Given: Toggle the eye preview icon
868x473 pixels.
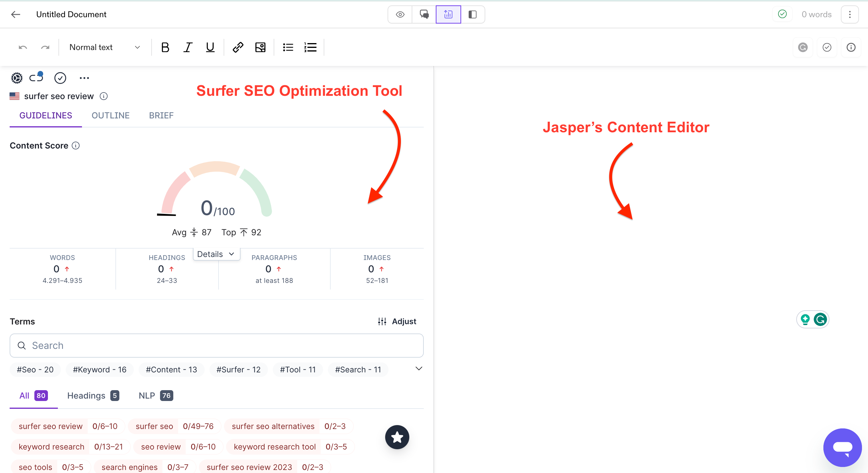Looking at the screenshot, I should click(x=400, y=14).
